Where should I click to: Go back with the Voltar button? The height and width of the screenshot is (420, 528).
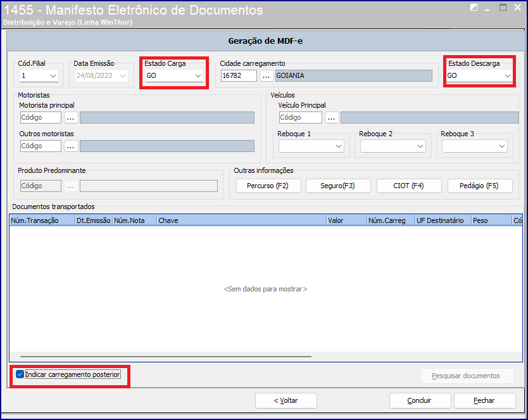click(x=286, y=400)
